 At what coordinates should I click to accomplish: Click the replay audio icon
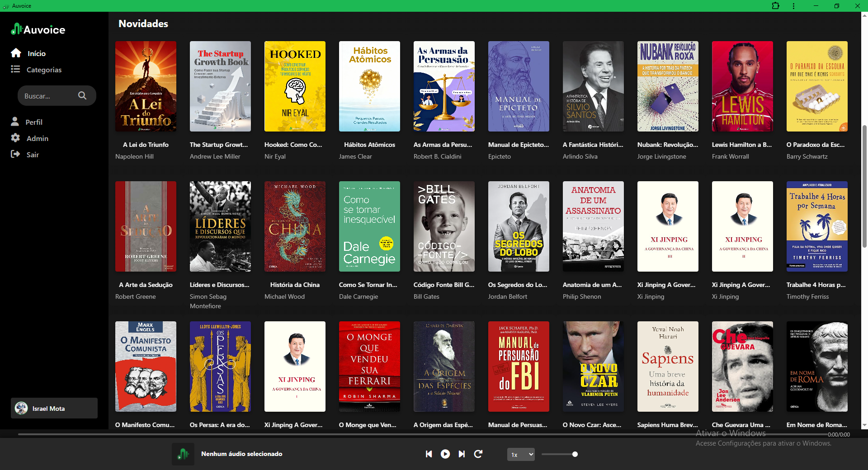[478, 454]
